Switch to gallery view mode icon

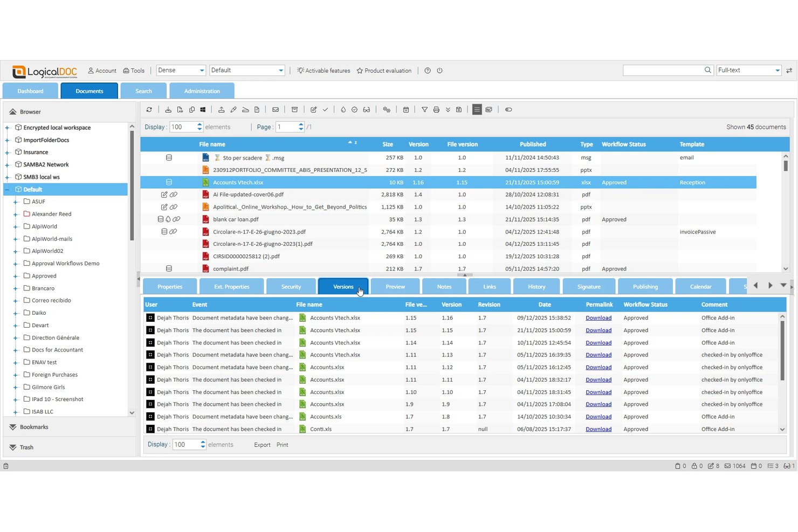489,109
